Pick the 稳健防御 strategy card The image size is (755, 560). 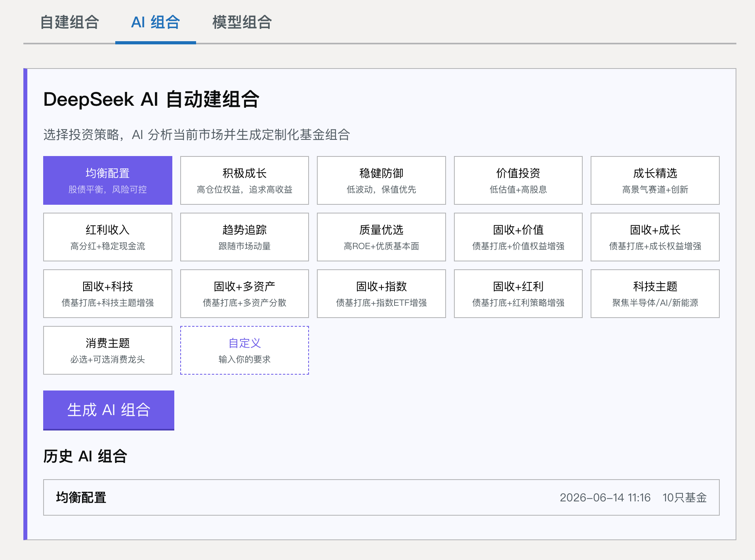(x=381, y=181)
